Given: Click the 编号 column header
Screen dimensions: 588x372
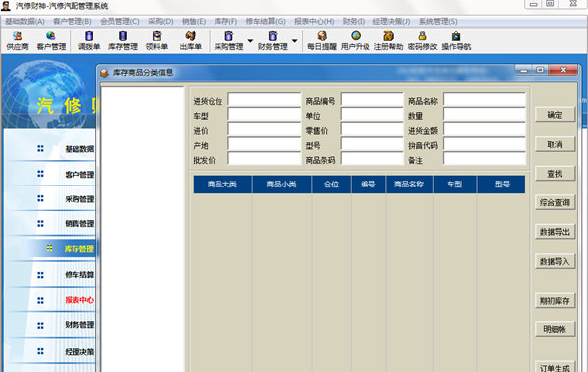Looking at the screenshot, I should [x=368, y=185].
